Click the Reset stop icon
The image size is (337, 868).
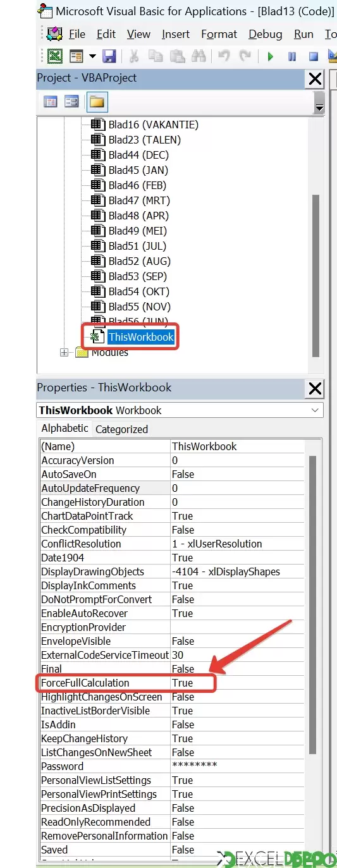(x=313, y=57)
